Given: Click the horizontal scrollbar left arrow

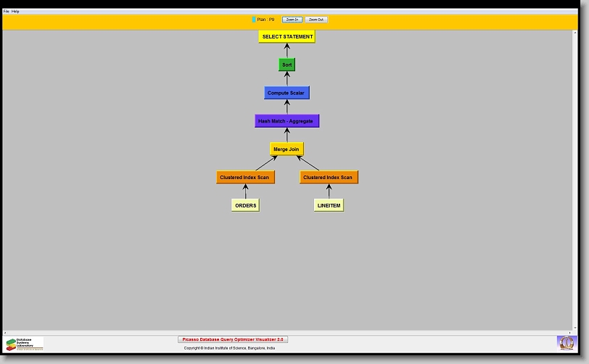Looking at the screenshot, I should [x=6, y=332].
